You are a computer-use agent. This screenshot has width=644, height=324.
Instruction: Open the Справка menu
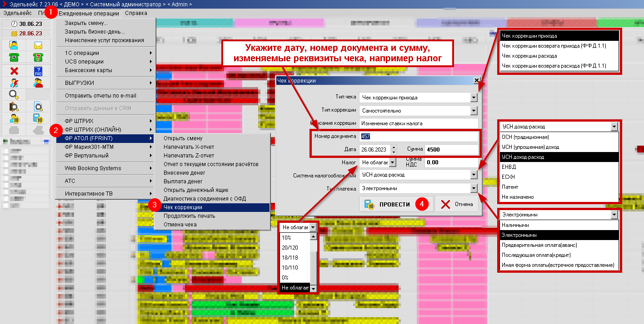[x=136, y=13]
